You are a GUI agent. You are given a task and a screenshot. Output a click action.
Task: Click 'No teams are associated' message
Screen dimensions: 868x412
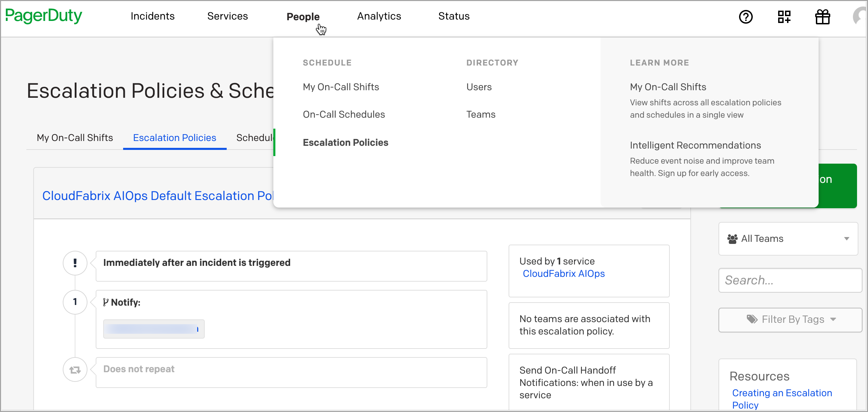pyautogui.click(x=585, y=325)
